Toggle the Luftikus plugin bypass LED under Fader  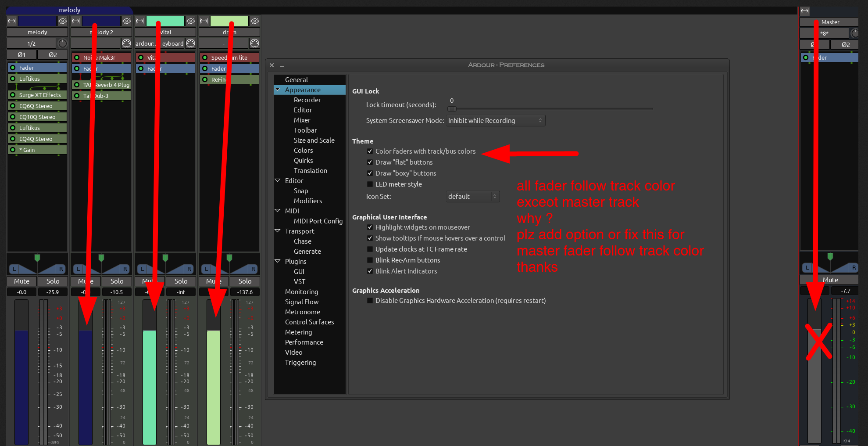(13, 79)
